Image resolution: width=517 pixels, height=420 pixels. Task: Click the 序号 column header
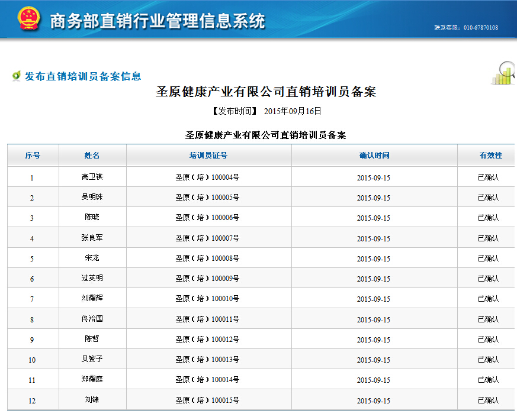pos(33,156)
